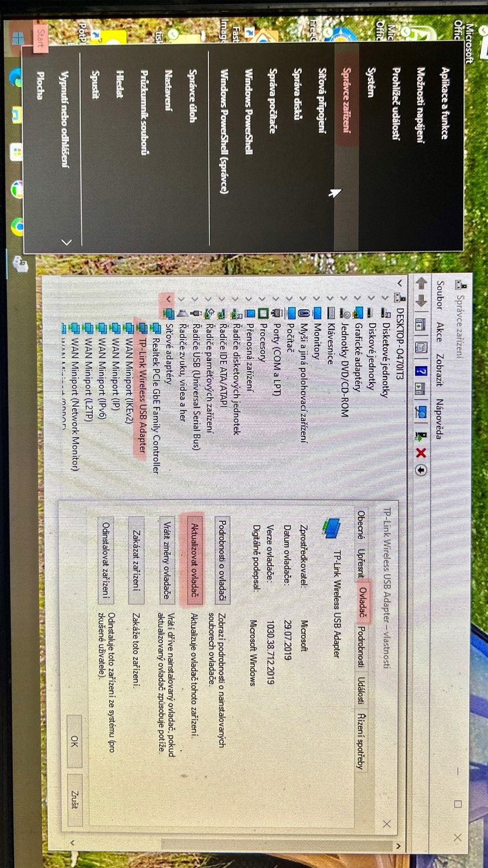Click the Back arrow in Device Manager toolbar
Screen dimensions: 488x868
coord(421,284)
